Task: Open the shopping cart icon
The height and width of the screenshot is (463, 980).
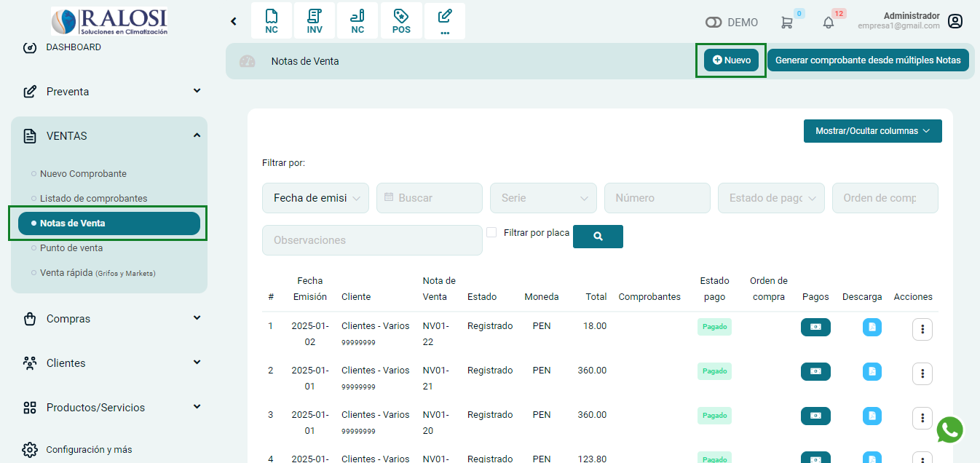Action: point(786,23)
